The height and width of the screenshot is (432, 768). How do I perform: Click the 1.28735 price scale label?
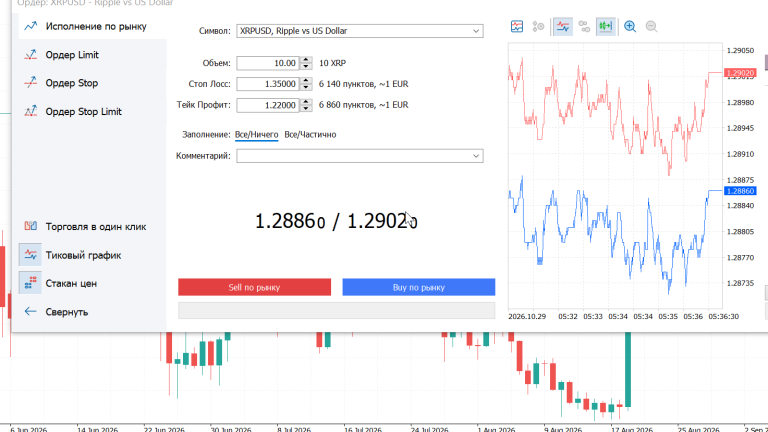740,283
